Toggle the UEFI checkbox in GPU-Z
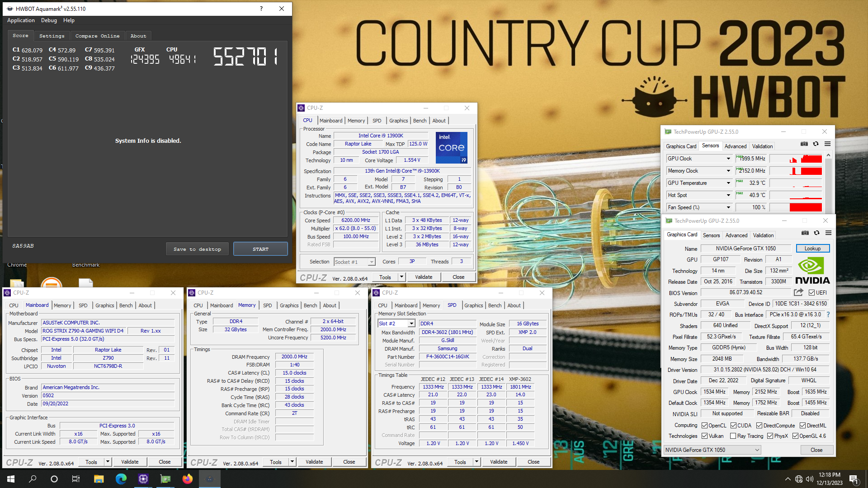 [811, 293]
